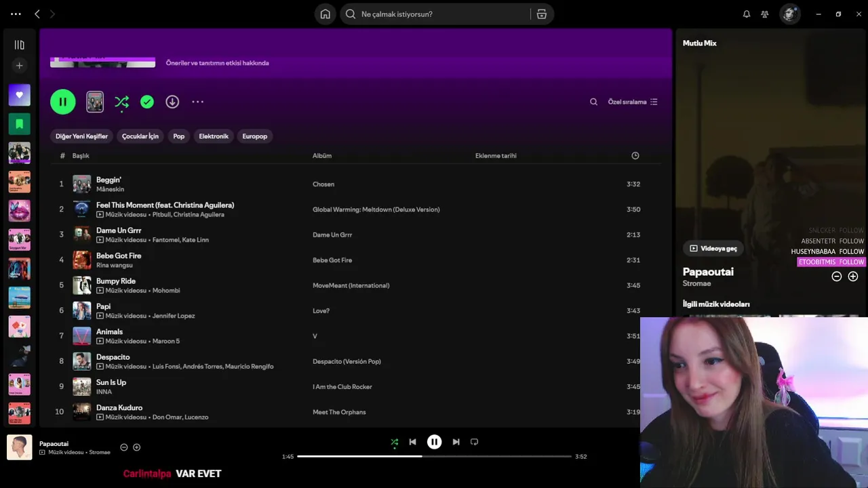Skip to previous track

click(412, 442)
